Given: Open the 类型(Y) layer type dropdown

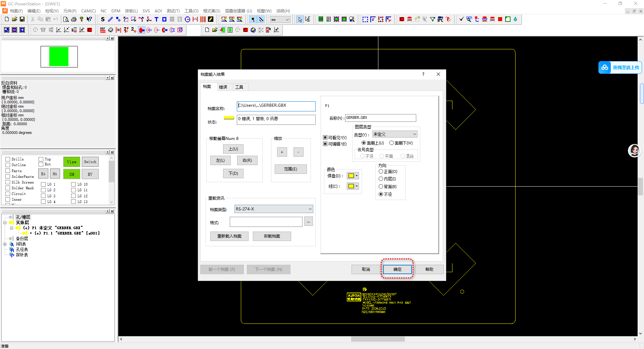Looking at the screenshot, I should [x=395, y=134].
